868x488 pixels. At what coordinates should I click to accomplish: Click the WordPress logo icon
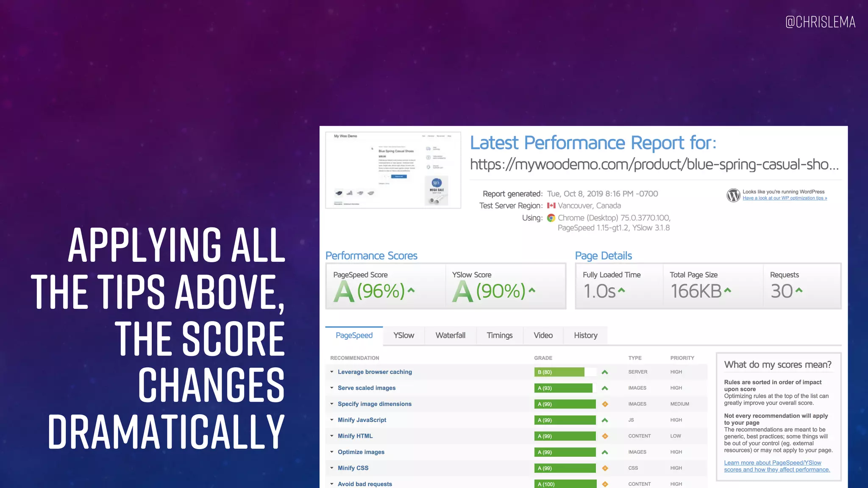coord(733,195)
